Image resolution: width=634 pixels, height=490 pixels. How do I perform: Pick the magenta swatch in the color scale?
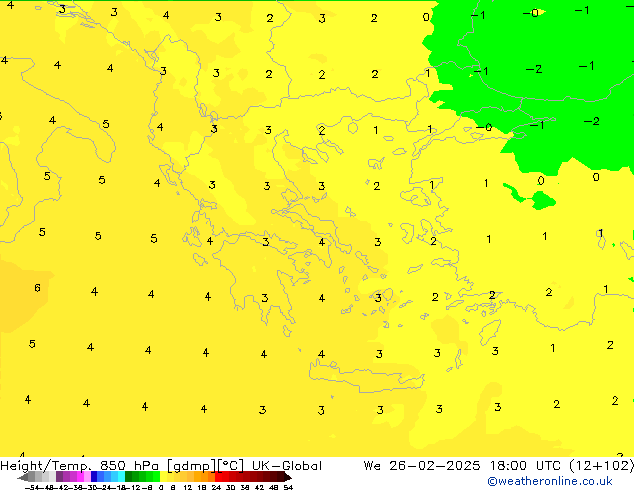pos(80,477)
